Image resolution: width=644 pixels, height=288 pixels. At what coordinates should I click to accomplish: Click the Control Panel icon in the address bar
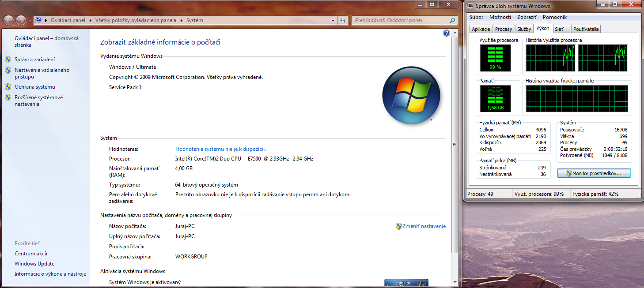tap(39, 20)
